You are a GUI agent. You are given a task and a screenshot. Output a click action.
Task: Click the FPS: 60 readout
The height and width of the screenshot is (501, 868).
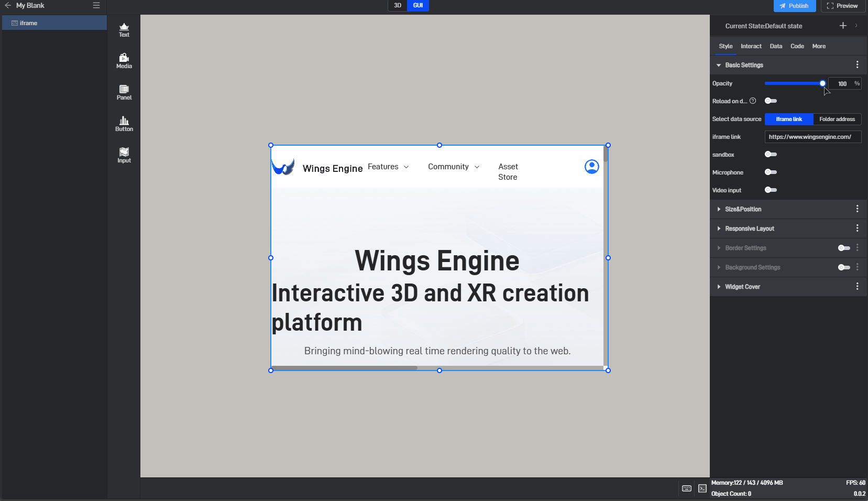point(855,483)
